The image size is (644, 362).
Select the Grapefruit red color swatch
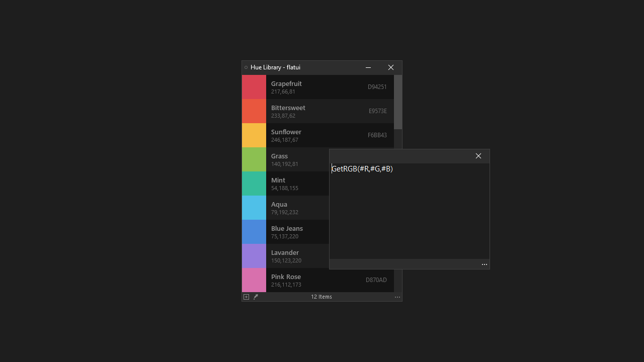click(254, 87)
